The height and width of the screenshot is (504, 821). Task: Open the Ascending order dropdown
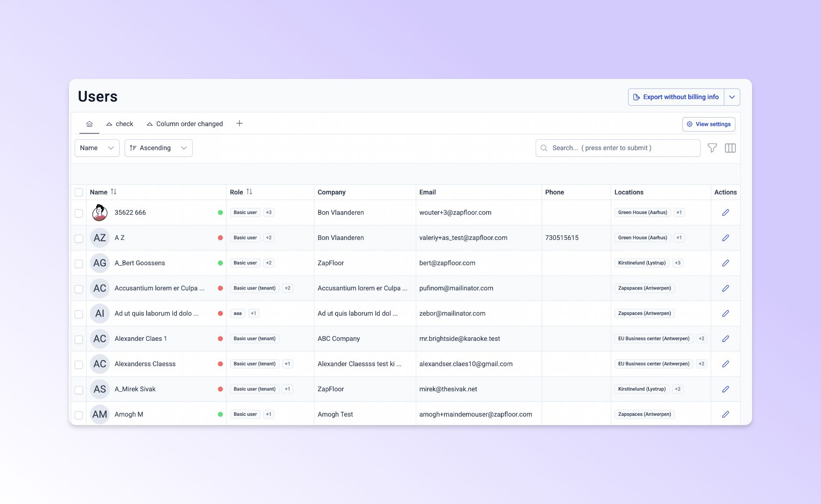click(x=158, y=148)
